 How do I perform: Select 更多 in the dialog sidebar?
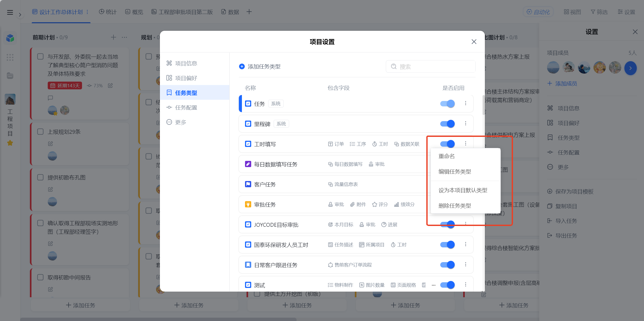194,122
